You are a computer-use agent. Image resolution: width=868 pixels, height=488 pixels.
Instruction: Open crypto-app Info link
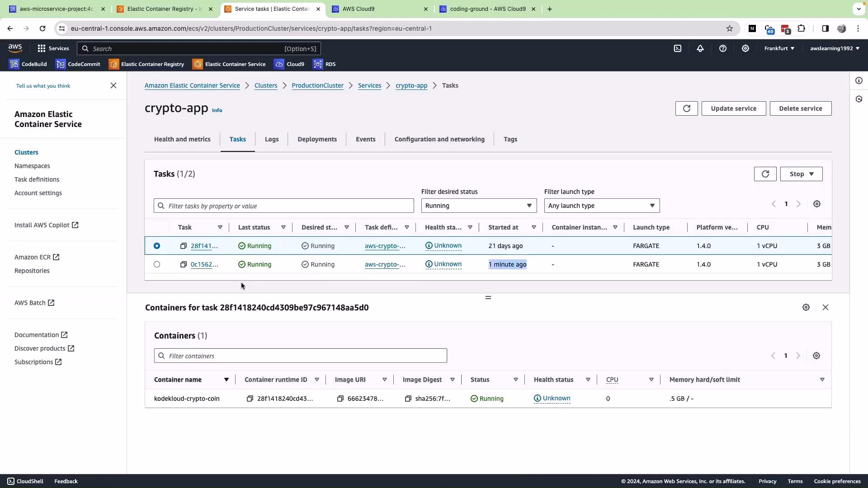[217, 110]
